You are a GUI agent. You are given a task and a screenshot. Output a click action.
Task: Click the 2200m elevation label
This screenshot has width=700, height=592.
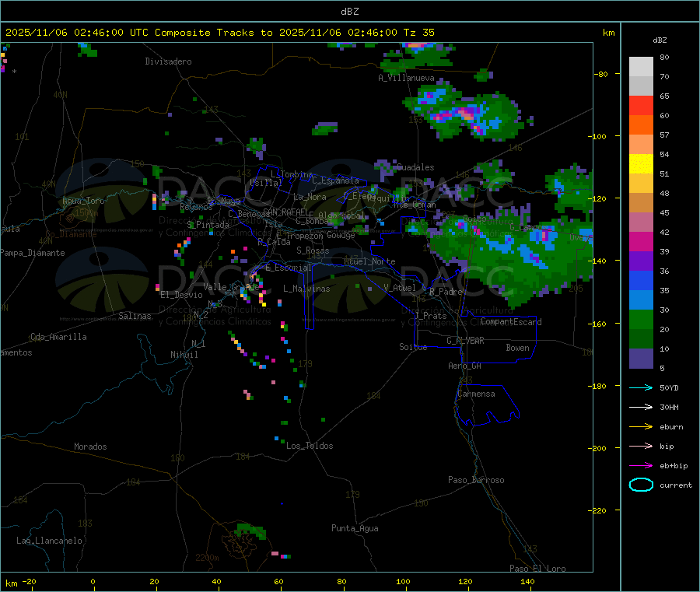coord(207,558)
